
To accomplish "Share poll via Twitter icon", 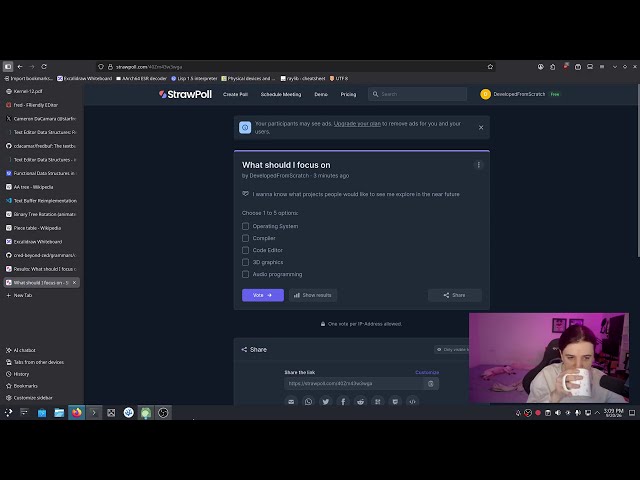I will coord(326,402).
